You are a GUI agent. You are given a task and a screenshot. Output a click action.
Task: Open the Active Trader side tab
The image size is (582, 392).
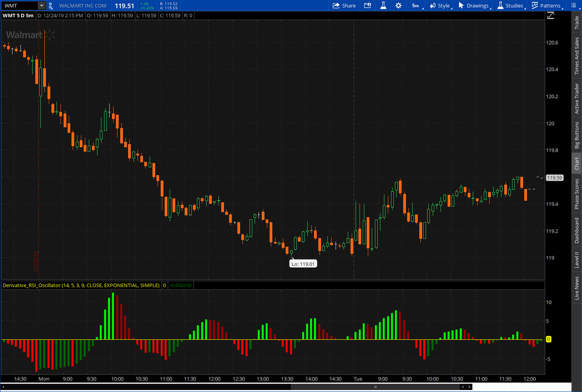577,98
